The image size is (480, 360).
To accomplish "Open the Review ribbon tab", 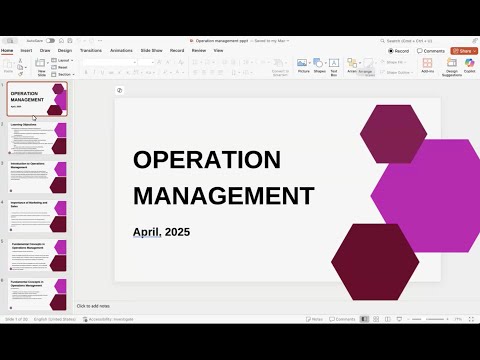I will (x=199, y=51).
